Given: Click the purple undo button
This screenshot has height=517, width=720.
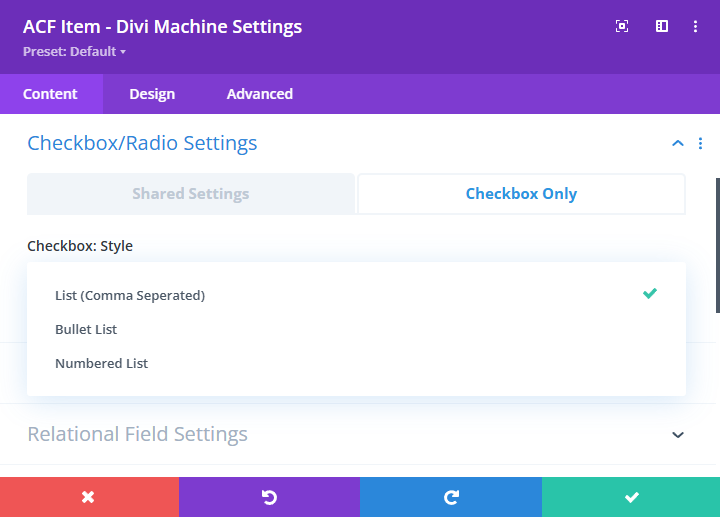Looking at the screenshot, I should (x=269, y=497).
